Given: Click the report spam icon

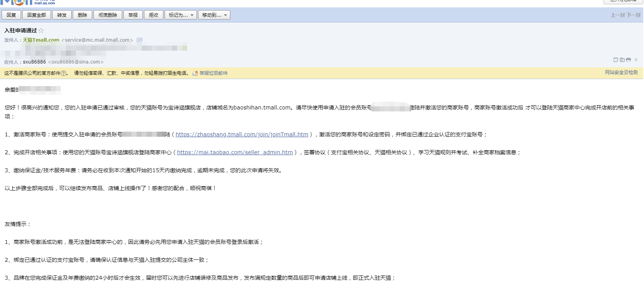Looking at the screenshot, I should (195, 73).
